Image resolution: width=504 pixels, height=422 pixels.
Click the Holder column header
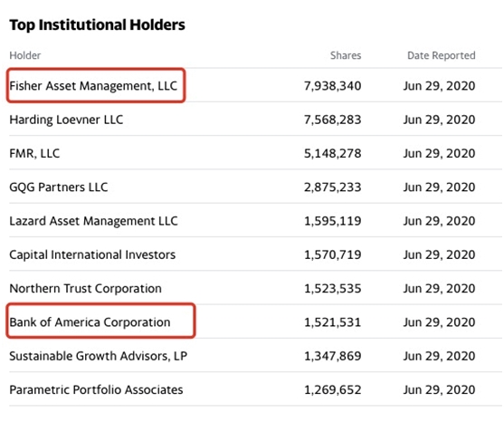point(25,55)
